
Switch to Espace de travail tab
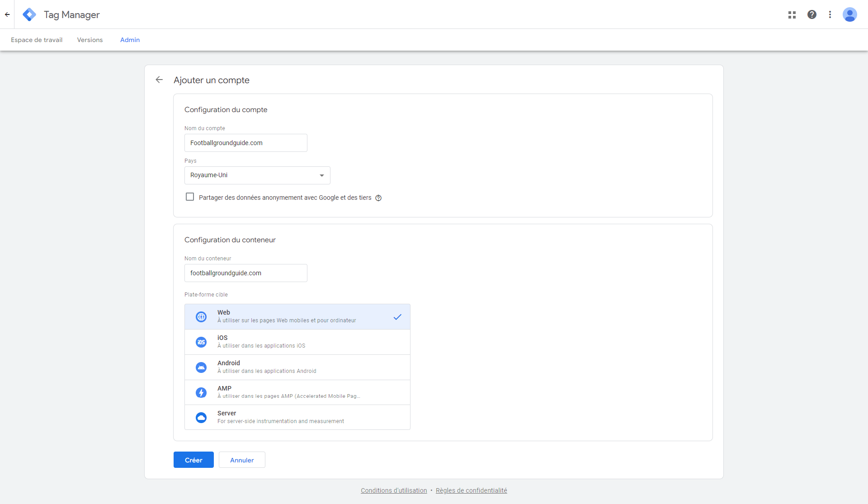point(37,40)
